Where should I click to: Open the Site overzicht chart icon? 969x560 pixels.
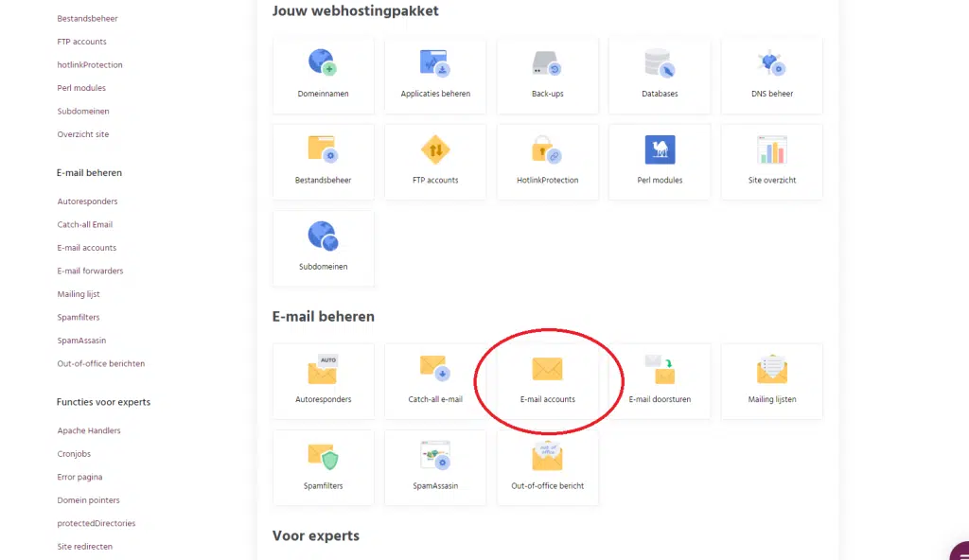[x=771, y=149]
